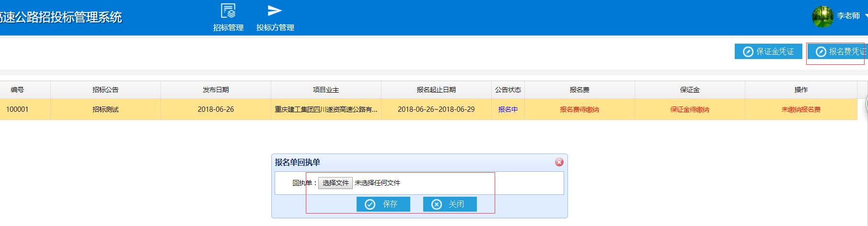
Task: Open the 招标管理 module icon
Action: (228, 12)
